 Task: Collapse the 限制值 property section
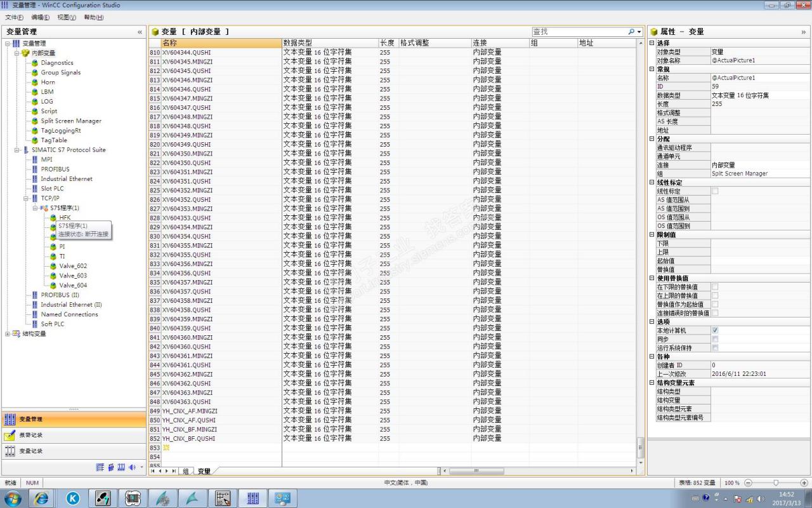click(652, 235)
